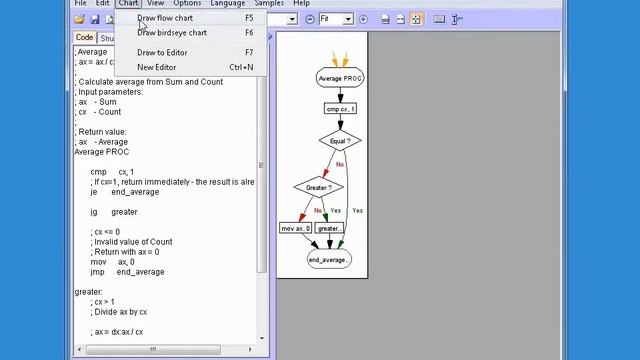The image size is (640, 360).
Task: Click the partially hidden page icon in toolbar
Action: 109,19
